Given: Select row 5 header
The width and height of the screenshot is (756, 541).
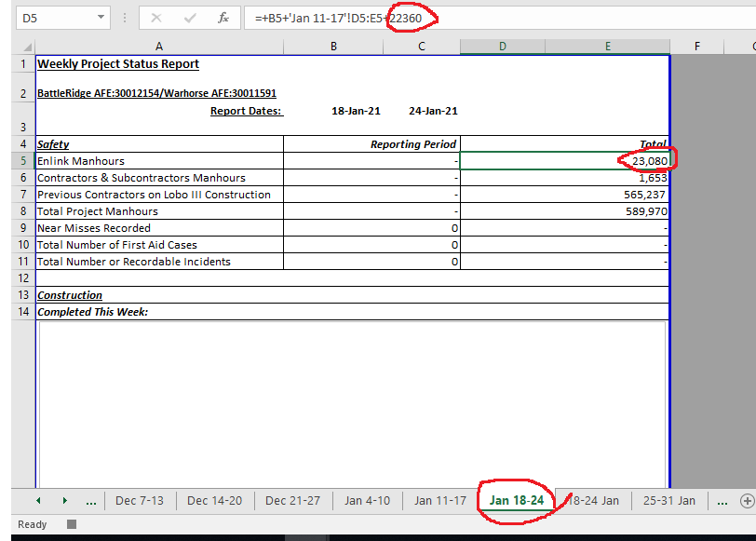Looking at the screenshot, I should (x=23, y=160).
